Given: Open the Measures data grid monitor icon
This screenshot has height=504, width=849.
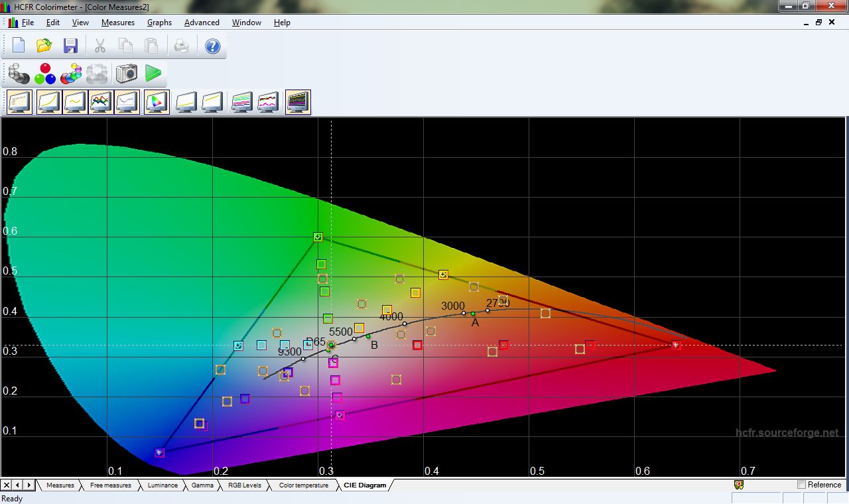Looking at the screenshot, I should [19, 101].
